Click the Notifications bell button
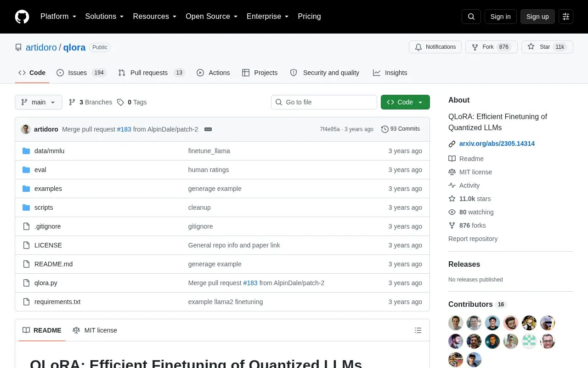The width and height of the screenshot is (588, 368). pyautogui.click(x=435, y=47)
